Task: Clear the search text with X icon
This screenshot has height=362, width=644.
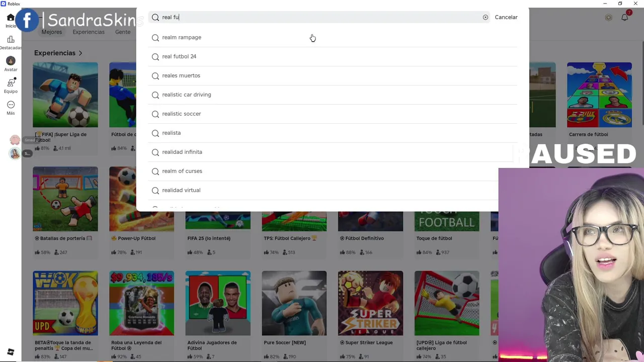Action: 486,17
